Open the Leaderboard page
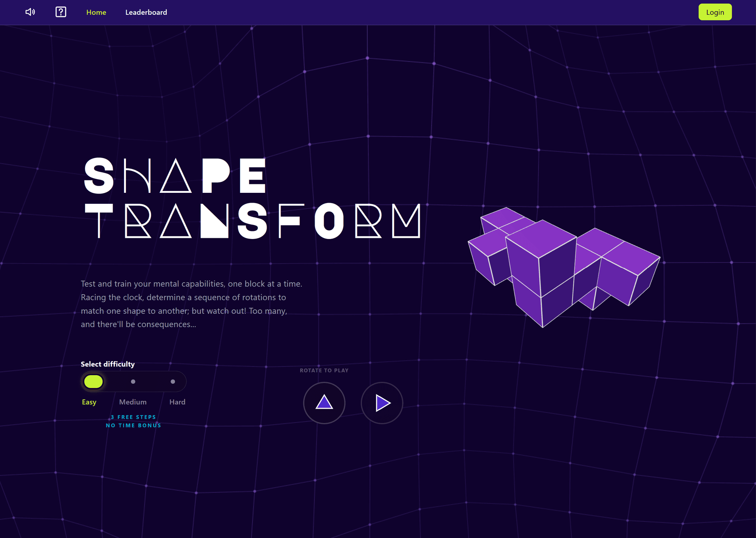Image resolution: width=756 pixels, height=538 pixels. coord(146,12)
